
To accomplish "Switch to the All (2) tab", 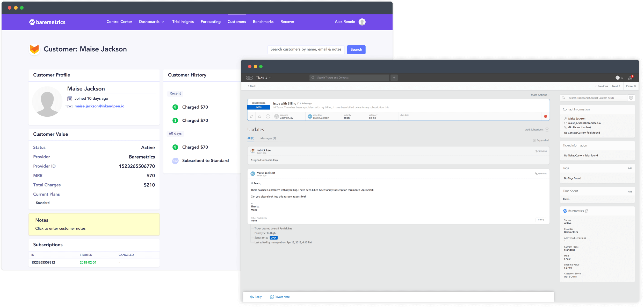I will click(x=251, y=138).
